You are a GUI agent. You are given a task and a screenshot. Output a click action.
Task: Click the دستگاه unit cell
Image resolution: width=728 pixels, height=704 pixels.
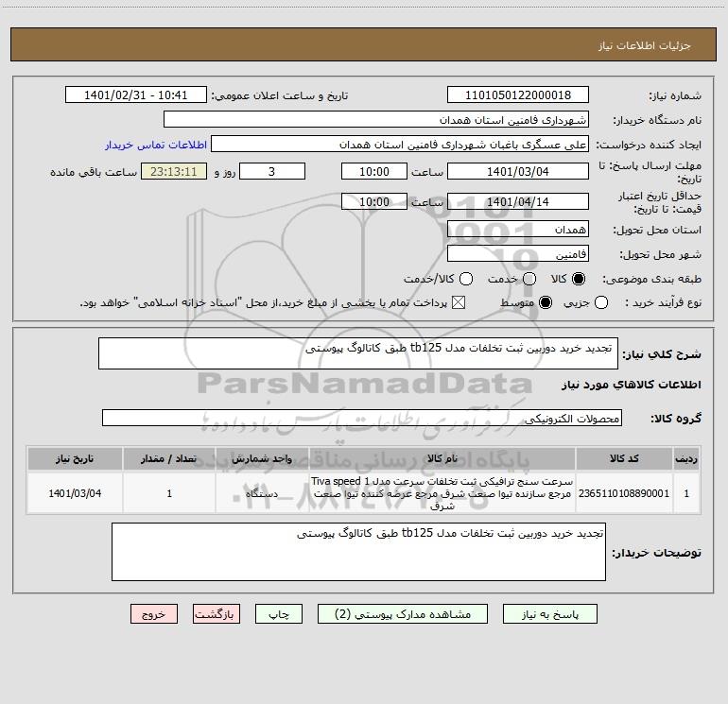(x=262, y=493)
